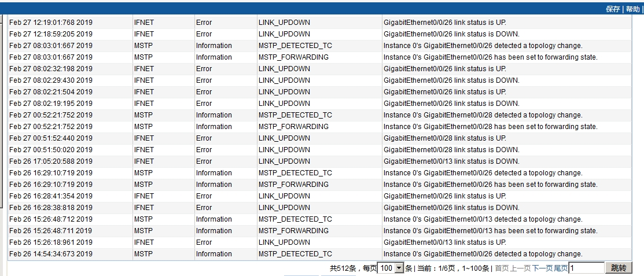Click GigabitEthernet0/0/13 set to forwarding state message
644x276 pixels.
(x=490, y=231)
